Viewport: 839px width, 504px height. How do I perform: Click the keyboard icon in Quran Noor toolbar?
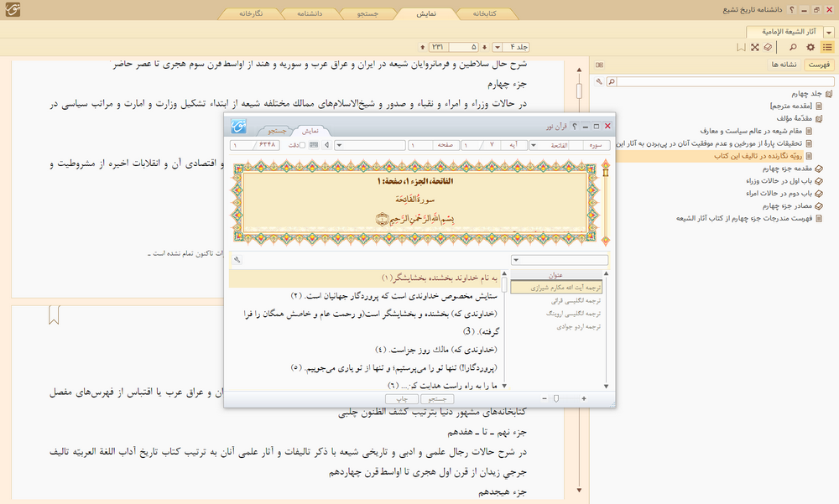click(314, 145)
